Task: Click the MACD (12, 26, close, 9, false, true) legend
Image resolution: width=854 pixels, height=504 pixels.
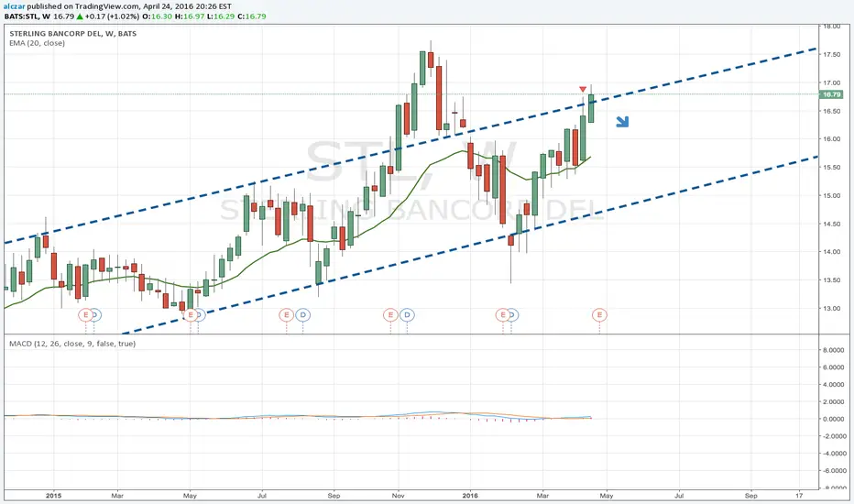Action: click(72, 344)
